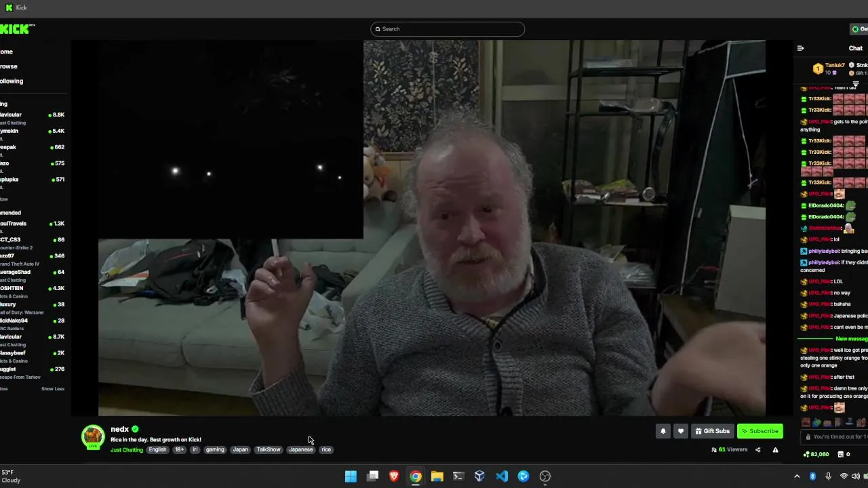Click the Kick browser tab title
Image resolution: width=868 pixels, height=488 pixels.
pyautogui.click(x=21, y=7)
